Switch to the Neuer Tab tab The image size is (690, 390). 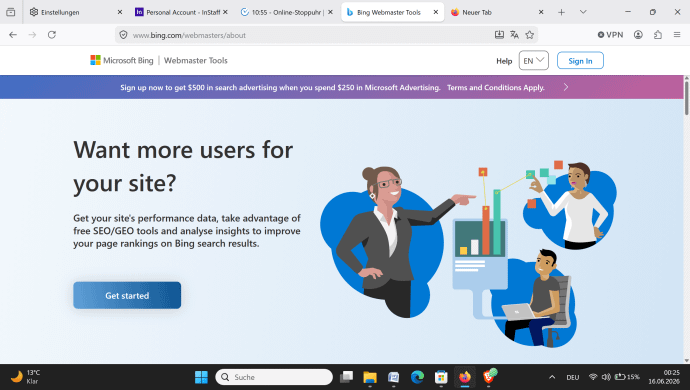497,12
